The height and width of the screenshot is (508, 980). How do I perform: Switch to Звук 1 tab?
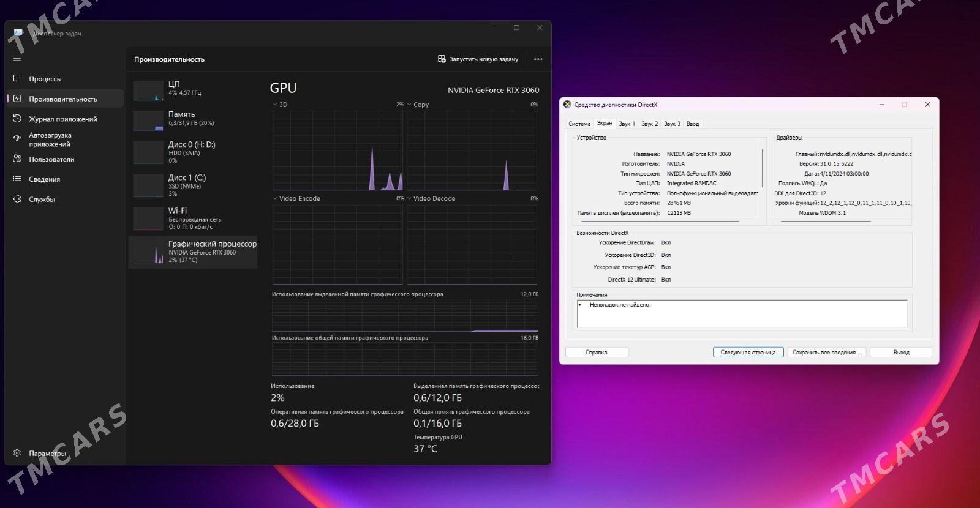pyautogui.click(x=627, y=124)
